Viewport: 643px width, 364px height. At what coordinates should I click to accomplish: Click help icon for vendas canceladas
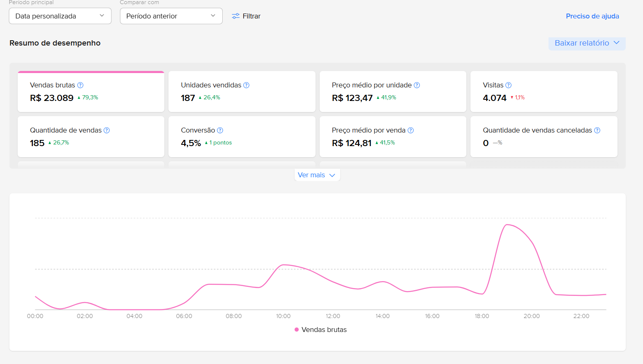point(597,130)
